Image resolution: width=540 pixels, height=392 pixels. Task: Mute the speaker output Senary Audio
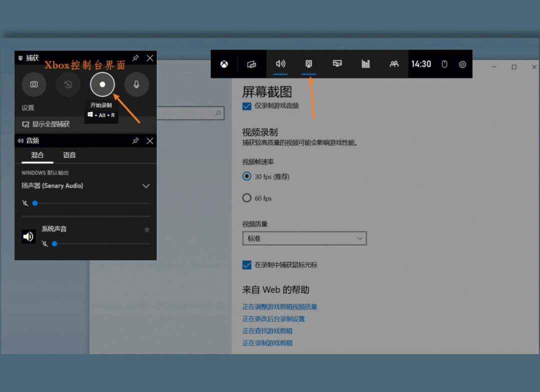pos(25,203)
